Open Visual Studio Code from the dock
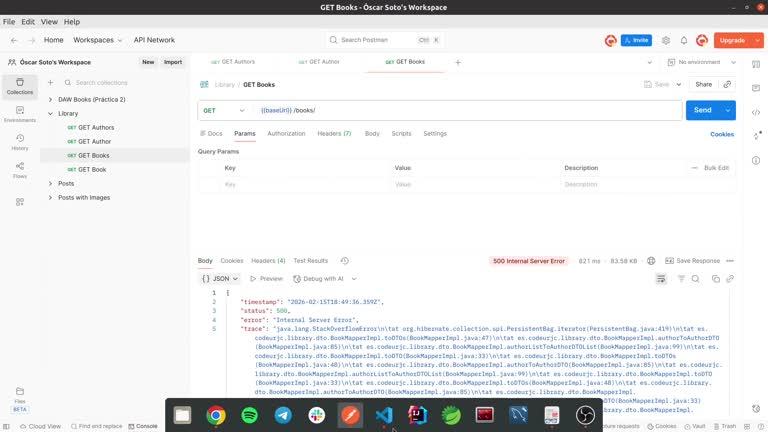This screenshot has width=768, height=432. 384,415
